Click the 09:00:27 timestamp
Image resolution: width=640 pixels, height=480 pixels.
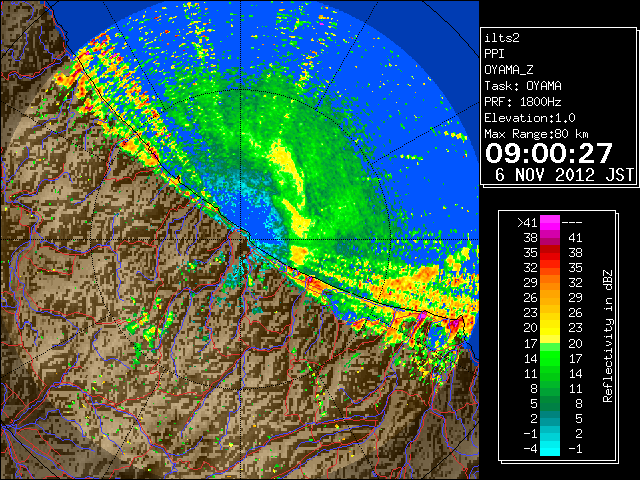(549, 153)
